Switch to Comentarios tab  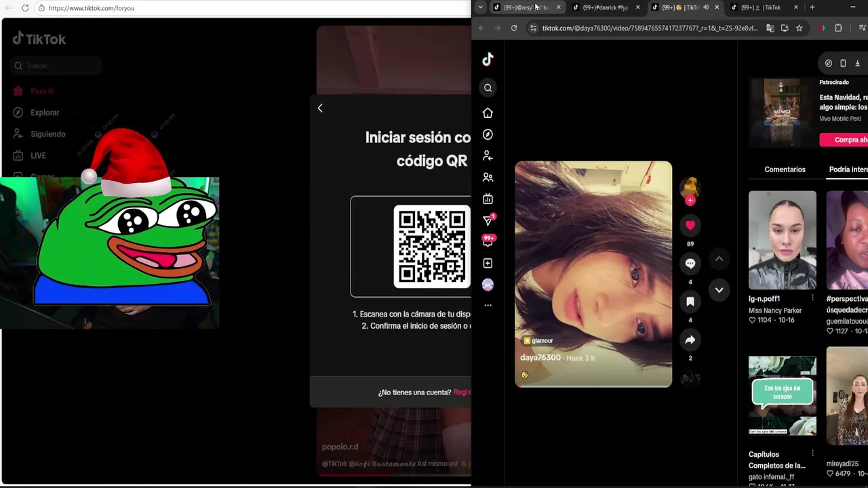point(785,169)
